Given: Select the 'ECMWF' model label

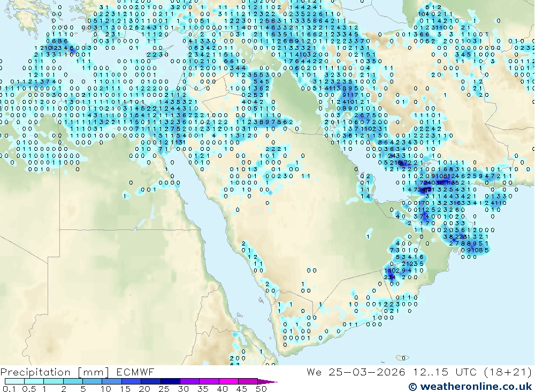Looking at the screenshot, I should pos(135,372).
